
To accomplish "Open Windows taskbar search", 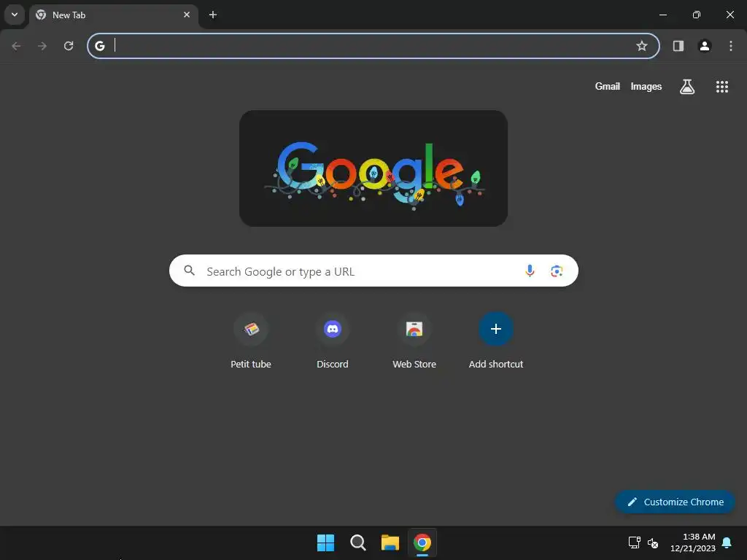I will click(357, 542).
